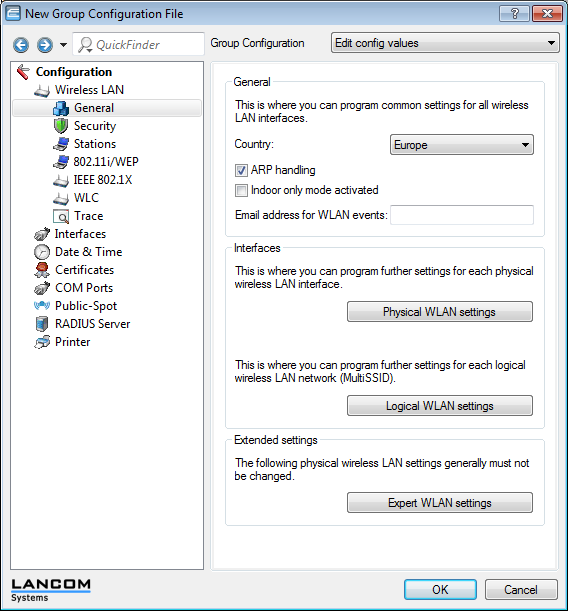Open the RADIUS Server icon
The height and width of the screenshot is (611, 568).
[x=42, y=324]
